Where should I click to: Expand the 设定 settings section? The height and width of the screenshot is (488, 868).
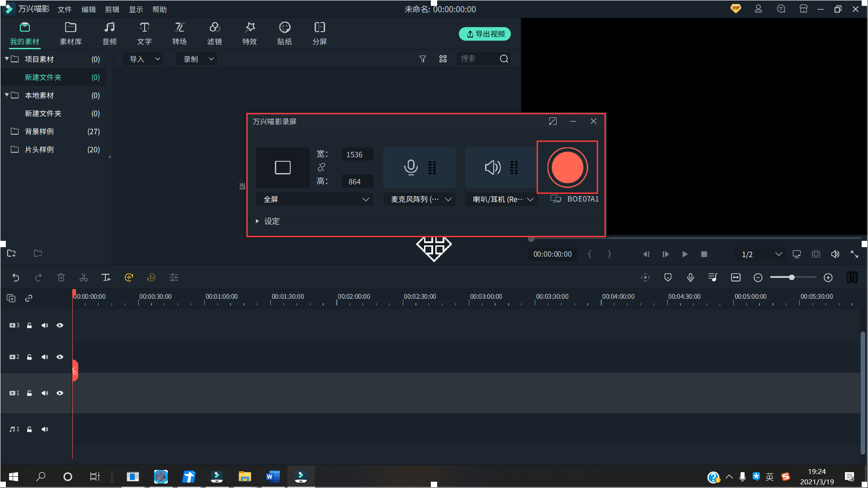pyautogui.click(x=271, y=221)
